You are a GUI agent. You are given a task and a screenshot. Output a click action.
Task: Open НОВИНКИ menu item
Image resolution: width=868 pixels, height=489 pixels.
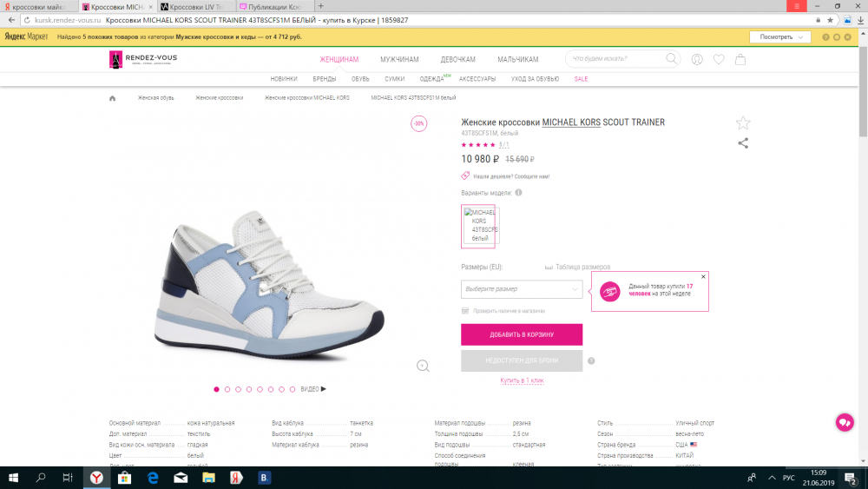click(x=284, y=79)
